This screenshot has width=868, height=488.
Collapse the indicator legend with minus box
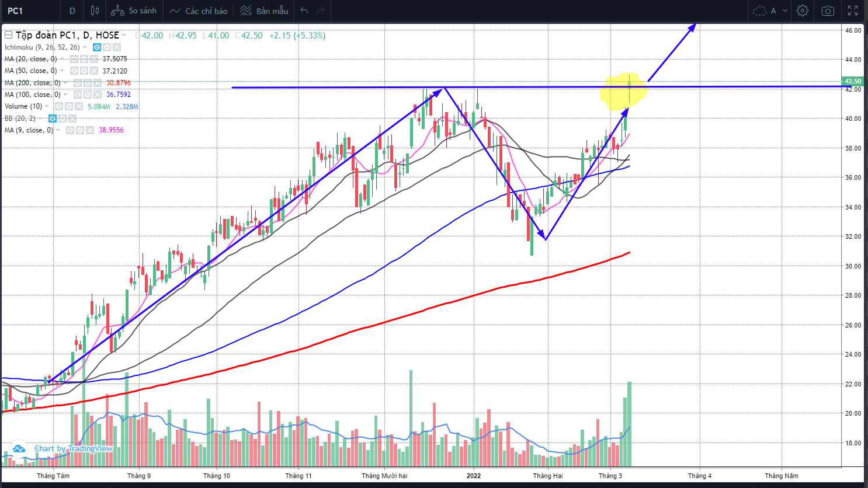click(x=8, y=35)
